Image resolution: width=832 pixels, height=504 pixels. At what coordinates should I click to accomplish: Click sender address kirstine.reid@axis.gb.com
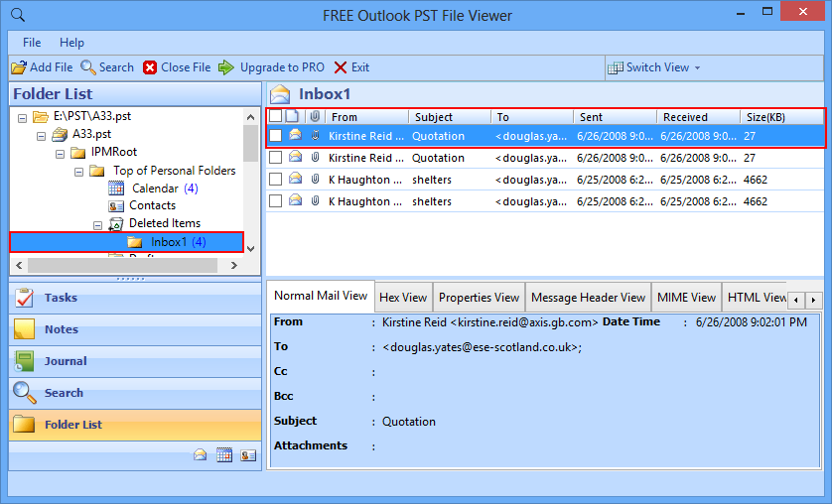(524, 322)
